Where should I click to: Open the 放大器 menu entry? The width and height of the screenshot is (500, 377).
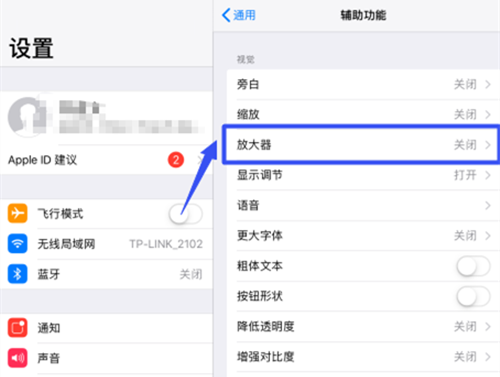pyautogui.click(x=361, y=145)
